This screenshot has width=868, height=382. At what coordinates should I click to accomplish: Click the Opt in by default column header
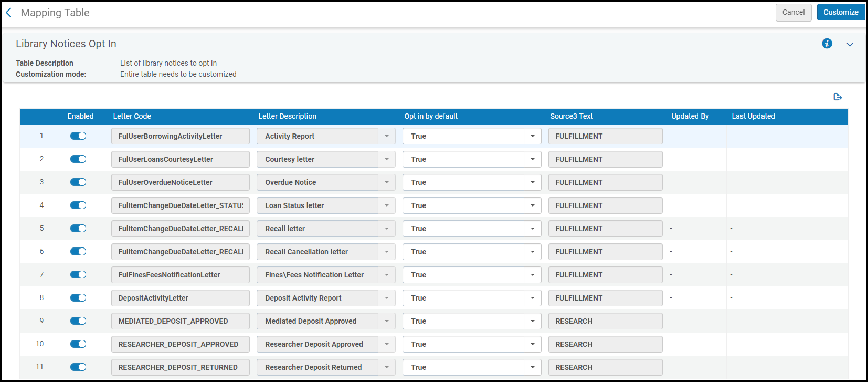(x=431, y=116)
